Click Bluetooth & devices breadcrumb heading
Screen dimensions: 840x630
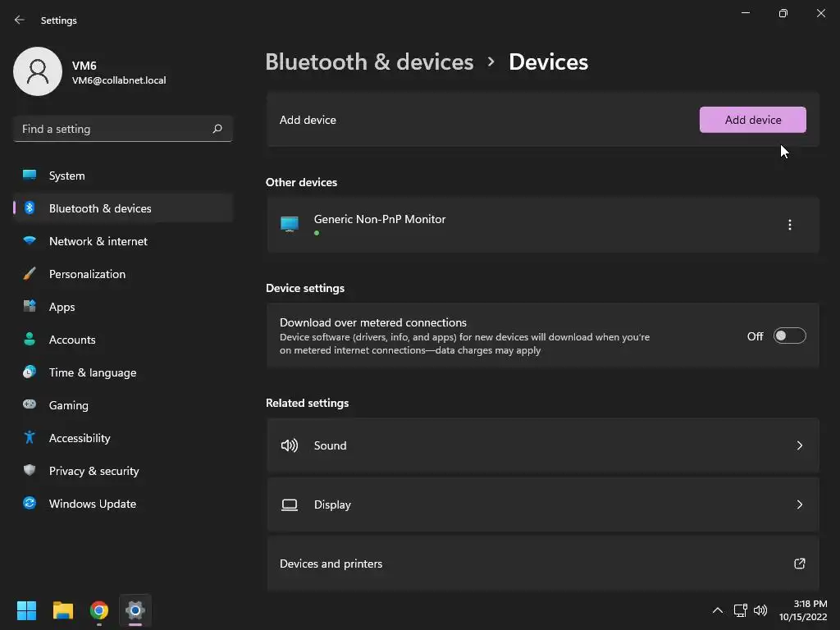pyautogui.click(x=369, y=62)
